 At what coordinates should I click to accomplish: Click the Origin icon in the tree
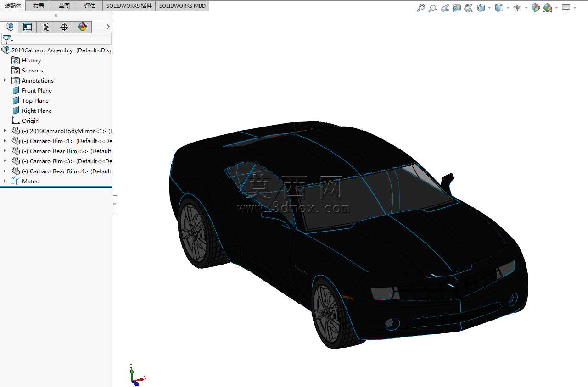(x=16, y=121)
